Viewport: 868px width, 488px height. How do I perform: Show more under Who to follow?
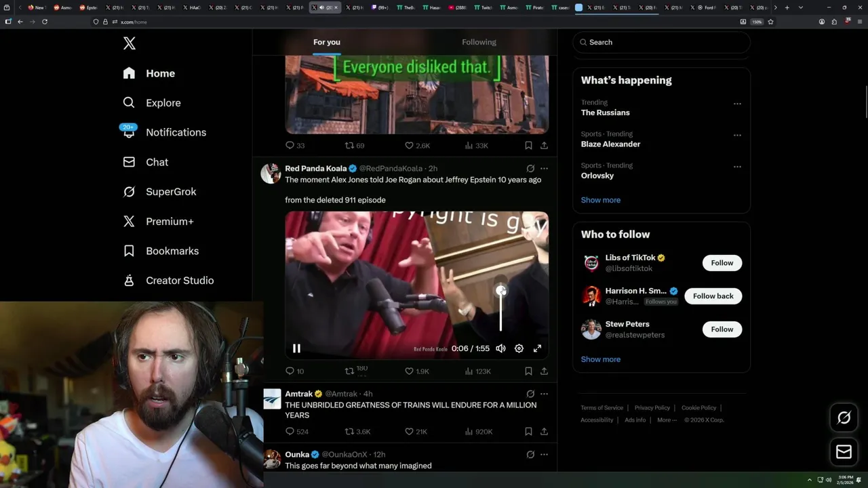(x=601, y=359)
